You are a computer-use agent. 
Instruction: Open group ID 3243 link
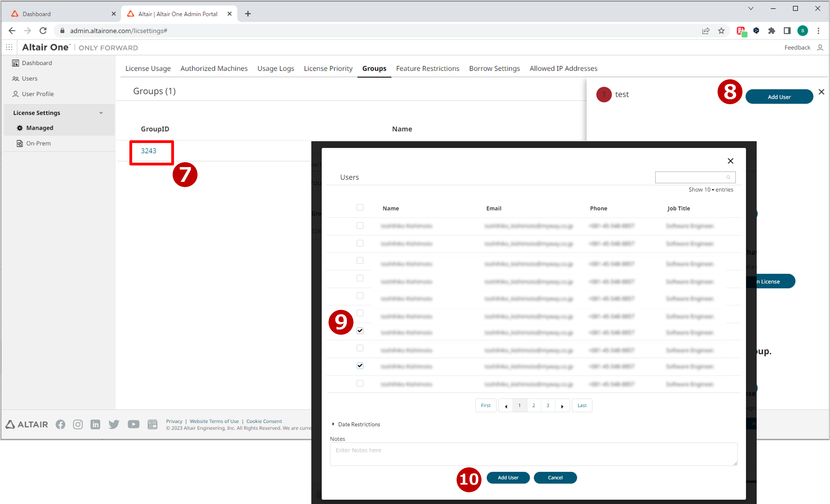click(x=148, y=151)
